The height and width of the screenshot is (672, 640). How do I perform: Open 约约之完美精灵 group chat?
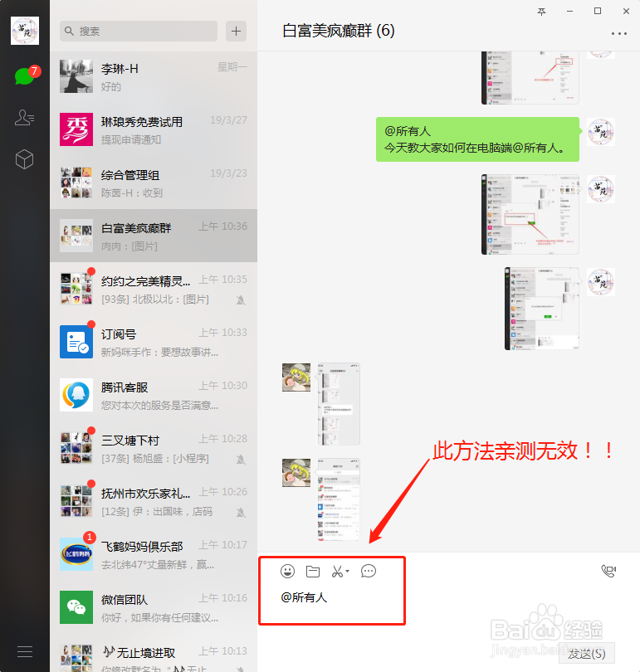click(x=154, y=289)
